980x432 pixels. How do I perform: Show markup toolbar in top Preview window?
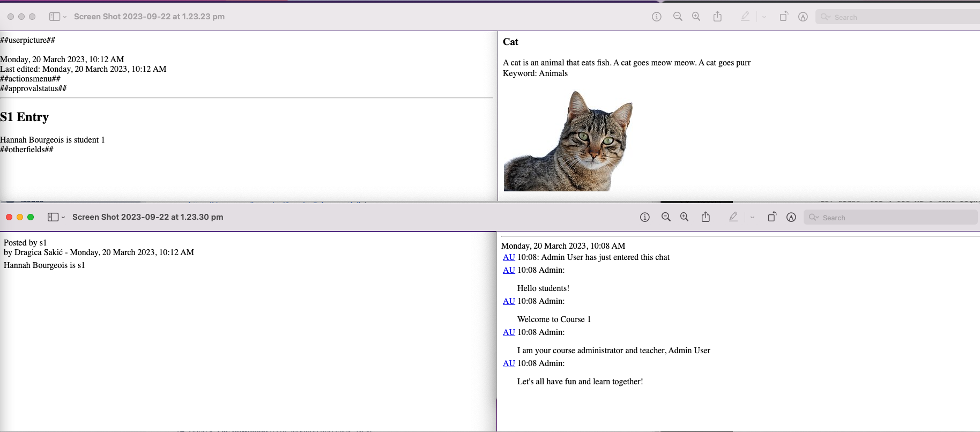point(803,17)
